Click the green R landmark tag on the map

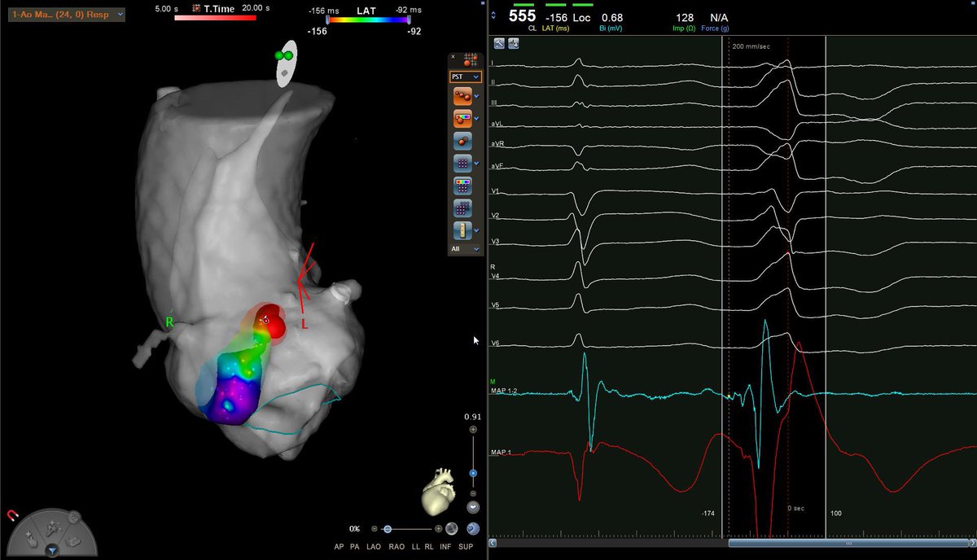(170, 322)
